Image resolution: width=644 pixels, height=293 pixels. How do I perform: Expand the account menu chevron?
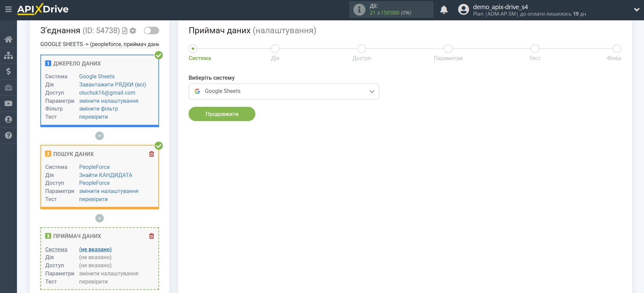(637, 10)
